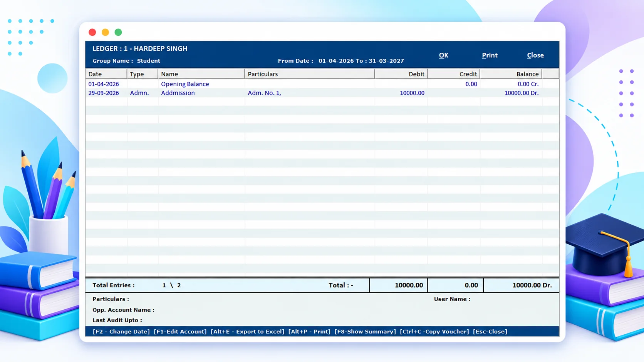This screenshot has width=644, height=362.
Task: Click the Last Audit Upto label
Action: (117, 320)
